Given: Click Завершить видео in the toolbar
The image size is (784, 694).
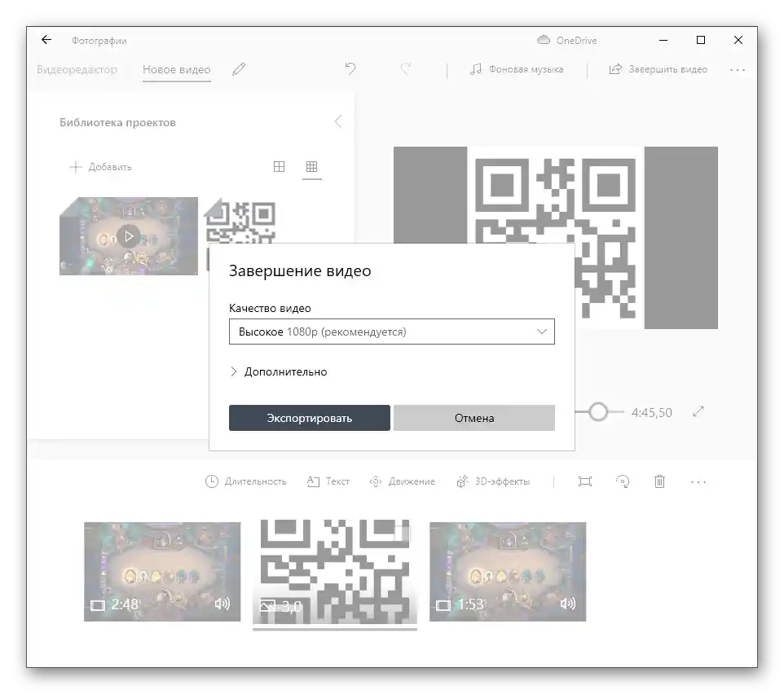Looking at the screenshot, I should point(658,69).
